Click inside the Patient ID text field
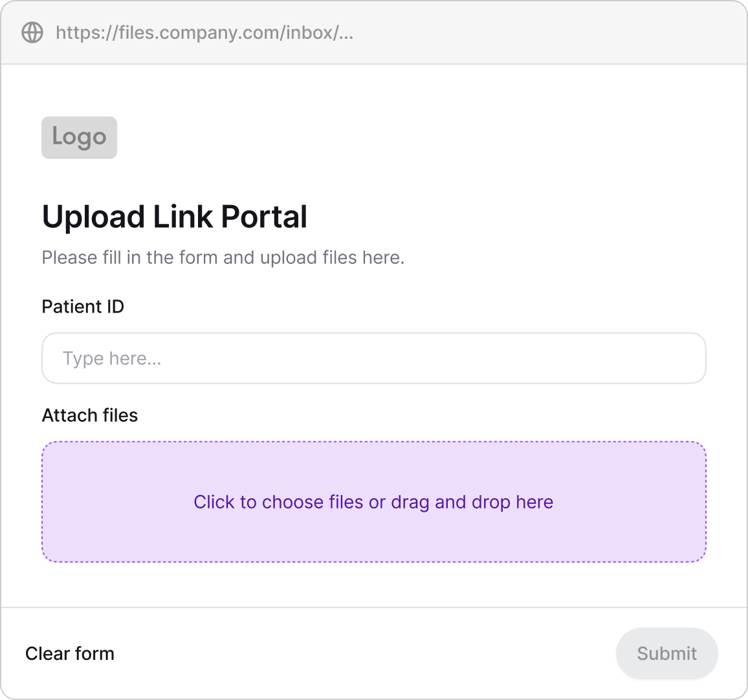 pyautogui.click(x=374, y=358)
